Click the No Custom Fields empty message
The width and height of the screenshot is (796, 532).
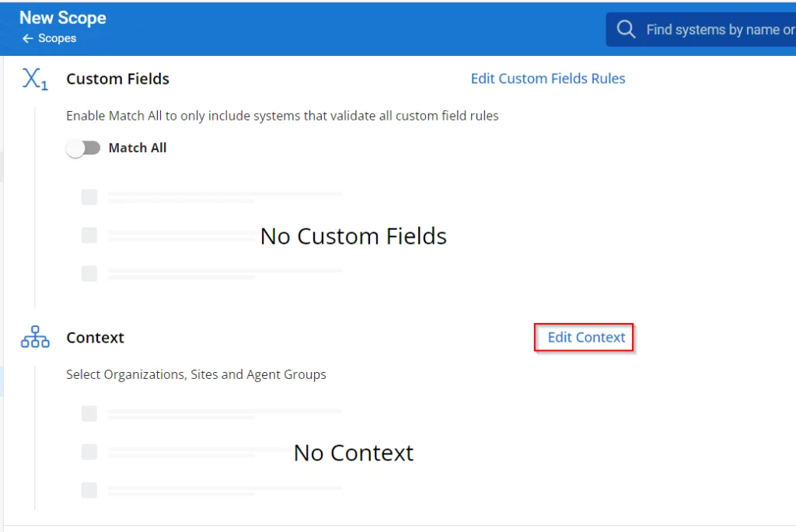(354, 236)
